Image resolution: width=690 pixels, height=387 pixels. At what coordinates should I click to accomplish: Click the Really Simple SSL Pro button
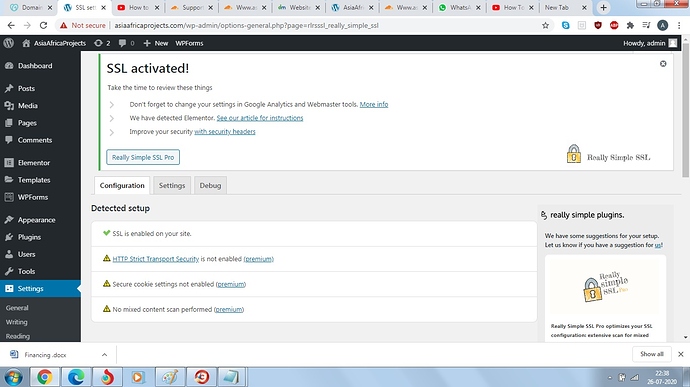coord(143,157)
